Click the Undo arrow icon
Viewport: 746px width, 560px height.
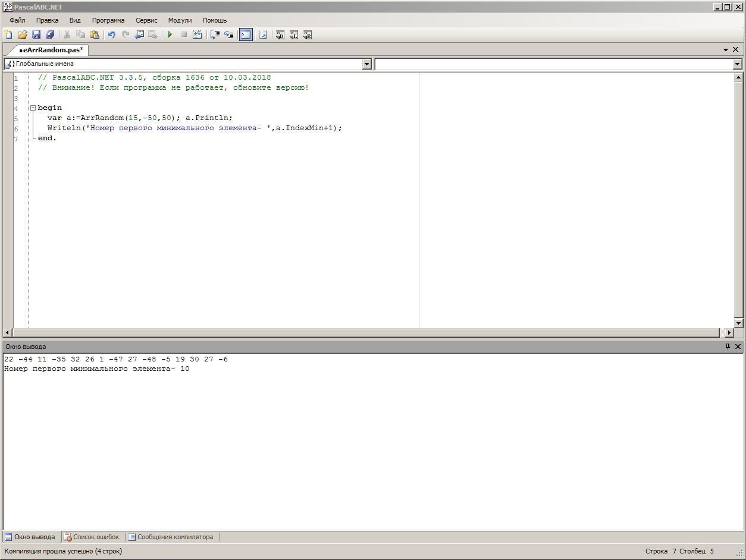(111, 35)
